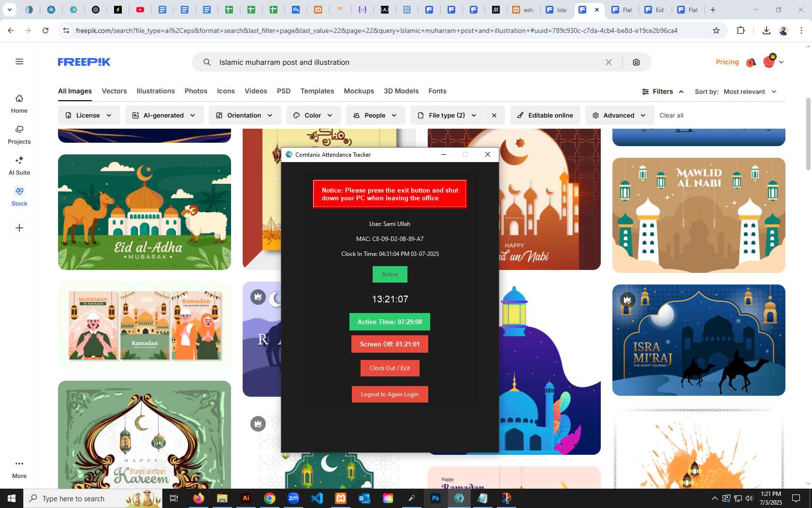Screen dimensions: 812x508
Task: Expand the Color filter dropdown
Action: [x=313, y=115]
